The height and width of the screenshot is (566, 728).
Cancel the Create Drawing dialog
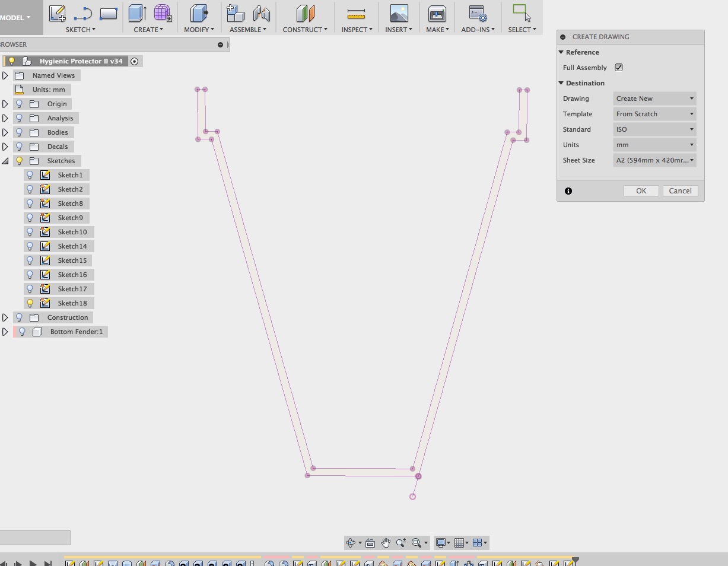(x=680, y=190)
